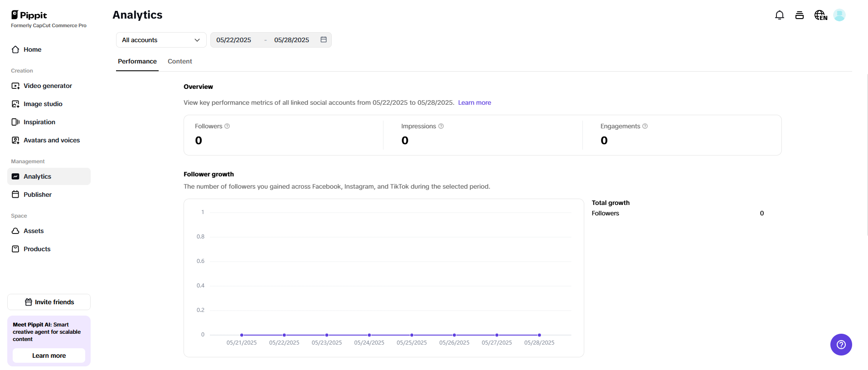Open the user profile avatar
This screenshot has height=370, width=868.
[x=839, y=15]
